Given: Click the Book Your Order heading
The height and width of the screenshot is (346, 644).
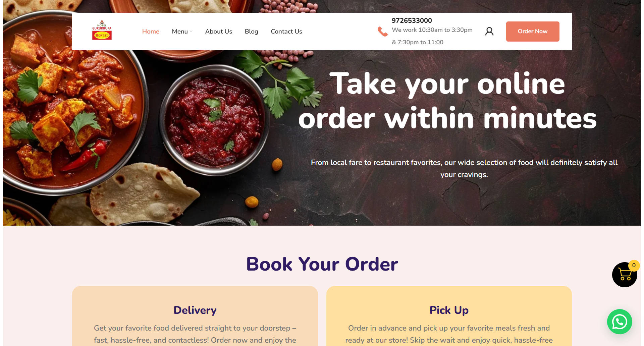Looking at the screenshot, I should click(x=322, y=264).
